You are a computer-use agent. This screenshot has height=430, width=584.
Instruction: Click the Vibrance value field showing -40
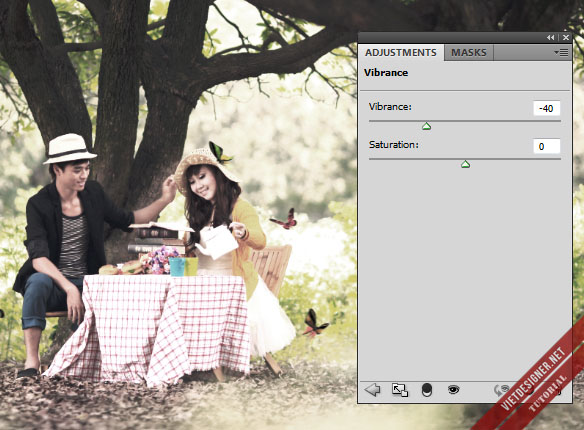[x=546, y=108]
